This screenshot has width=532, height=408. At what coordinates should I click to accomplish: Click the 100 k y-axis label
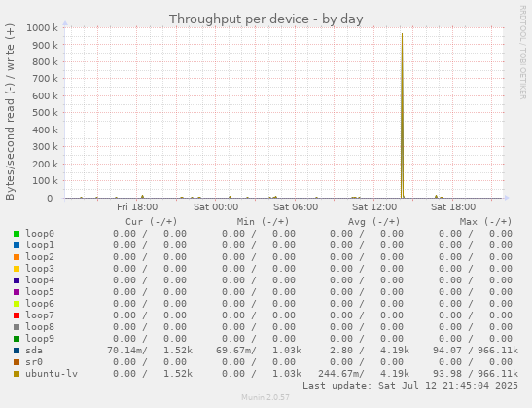(45, 181)
